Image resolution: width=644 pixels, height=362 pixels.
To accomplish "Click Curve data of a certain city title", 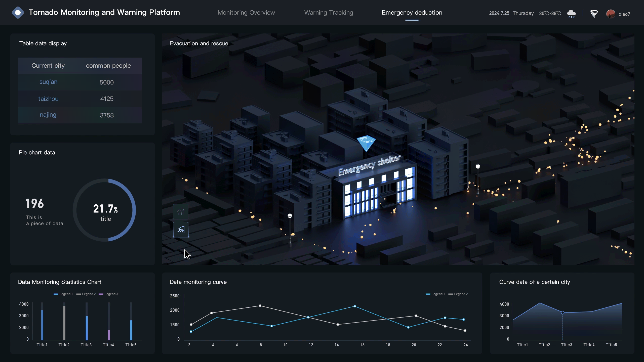I will click(x=534, y=282).
